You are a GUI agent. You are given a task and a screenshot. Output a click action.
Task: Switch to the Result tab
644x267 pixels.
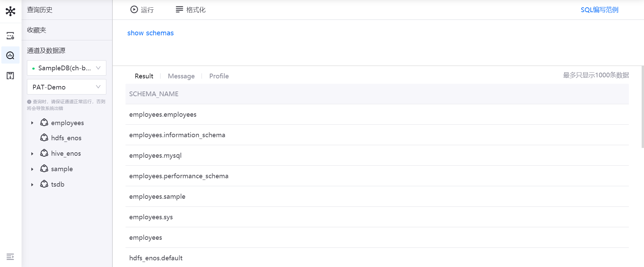point(144,76)
